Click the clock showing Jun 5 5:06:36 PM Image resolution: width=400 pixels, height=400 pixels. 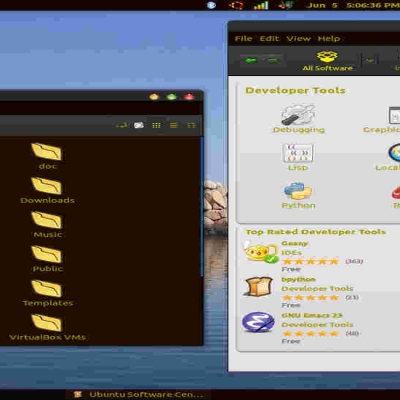click(353, 5)
